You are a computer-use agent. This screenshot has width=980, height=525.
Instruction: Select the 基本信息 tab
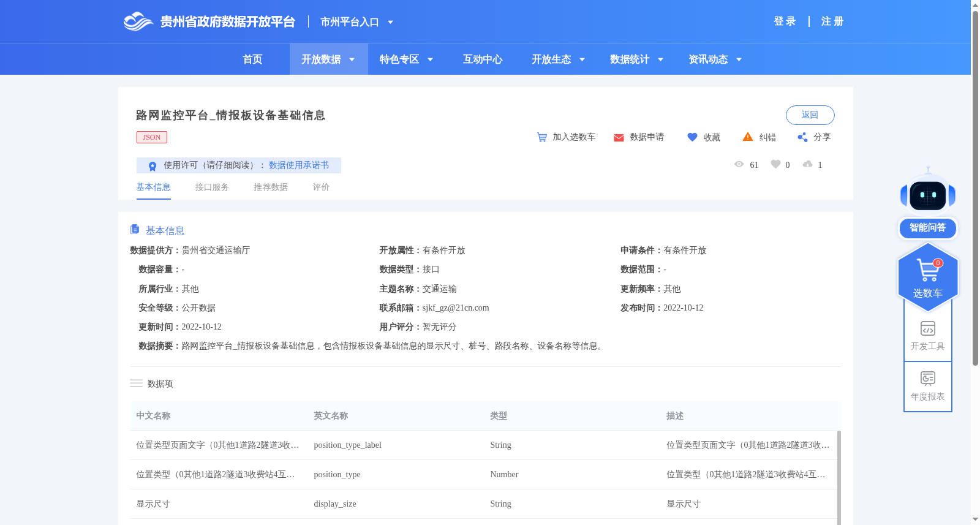[x=153, y=187]
